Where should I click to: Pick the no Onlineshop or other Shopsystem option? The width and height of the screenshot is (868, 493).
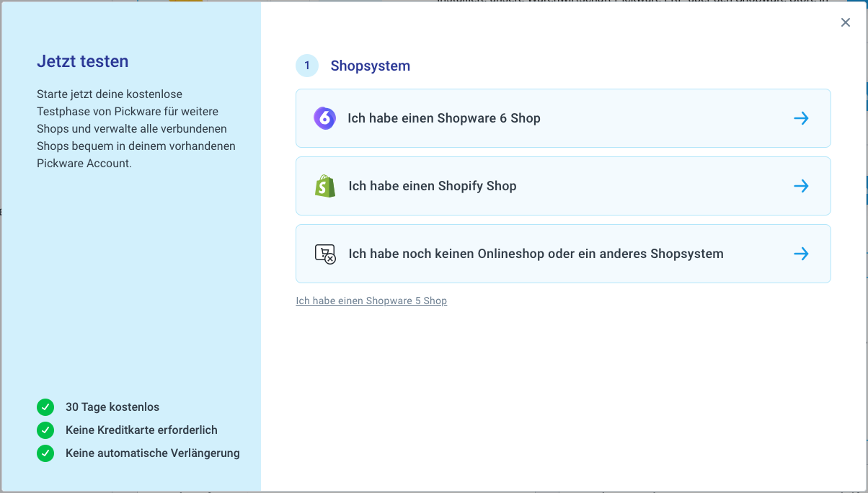[536, 254]
